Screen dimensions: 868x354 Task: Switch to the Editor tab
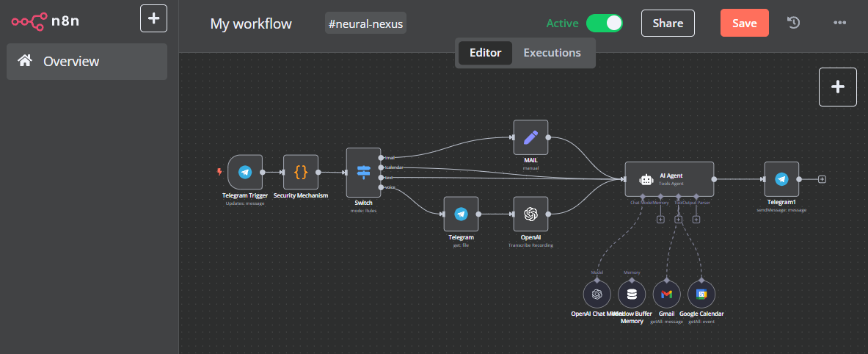486,53
